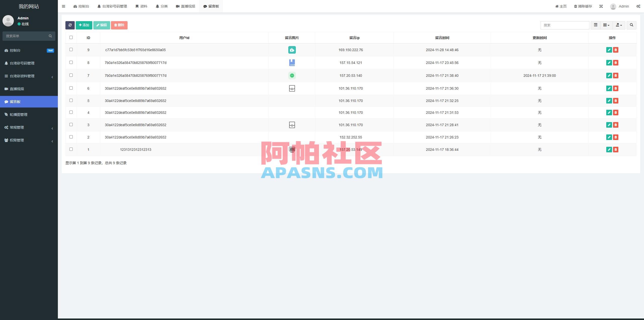Click the refresh icon above the table
This screenshot has height=320, width=644.
70,25
